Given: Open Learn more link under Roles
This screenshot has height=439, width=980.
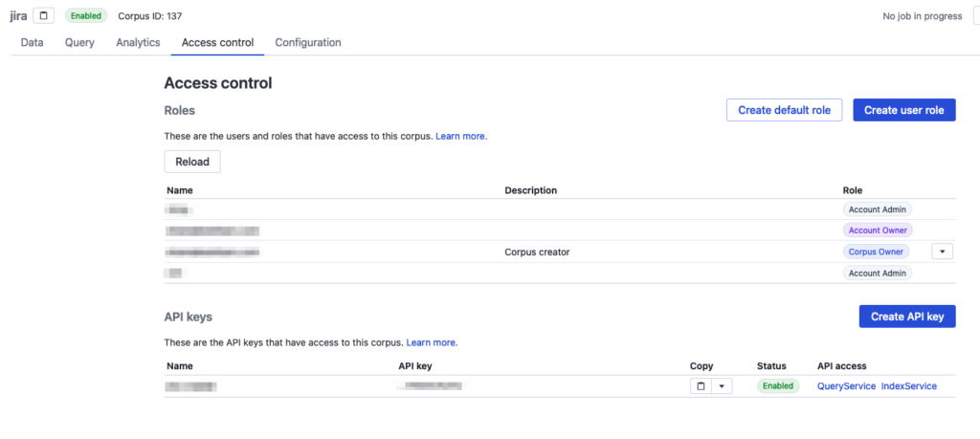Looking at the screenshot, I should pyautogui.click(x=461, y=137).
